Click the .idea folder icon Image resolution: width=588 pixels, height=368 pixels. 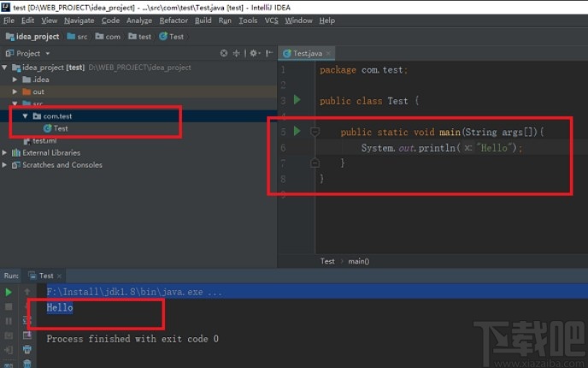point(26,80)
